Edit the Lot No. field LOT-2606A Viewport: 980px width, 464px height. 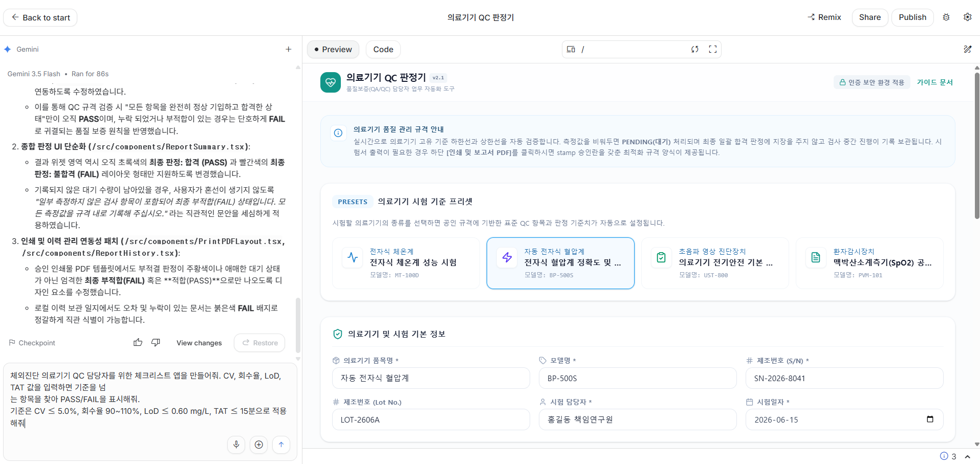[x=431, y=419]
